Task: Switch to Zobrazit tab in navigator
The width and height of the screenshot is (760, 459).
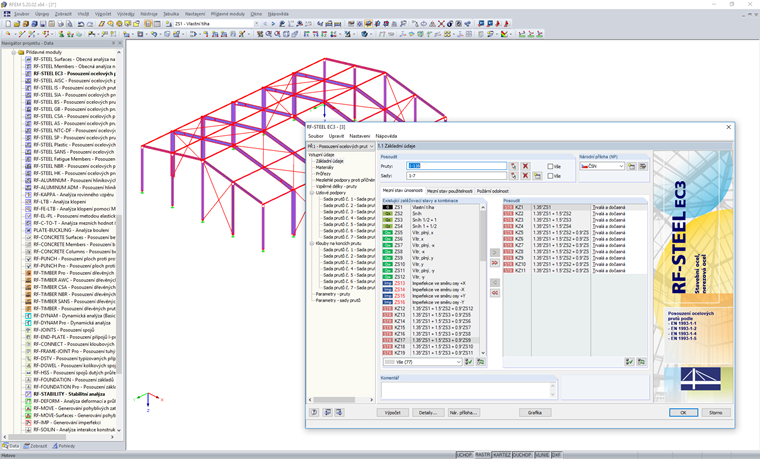Action: pos(35,446)
